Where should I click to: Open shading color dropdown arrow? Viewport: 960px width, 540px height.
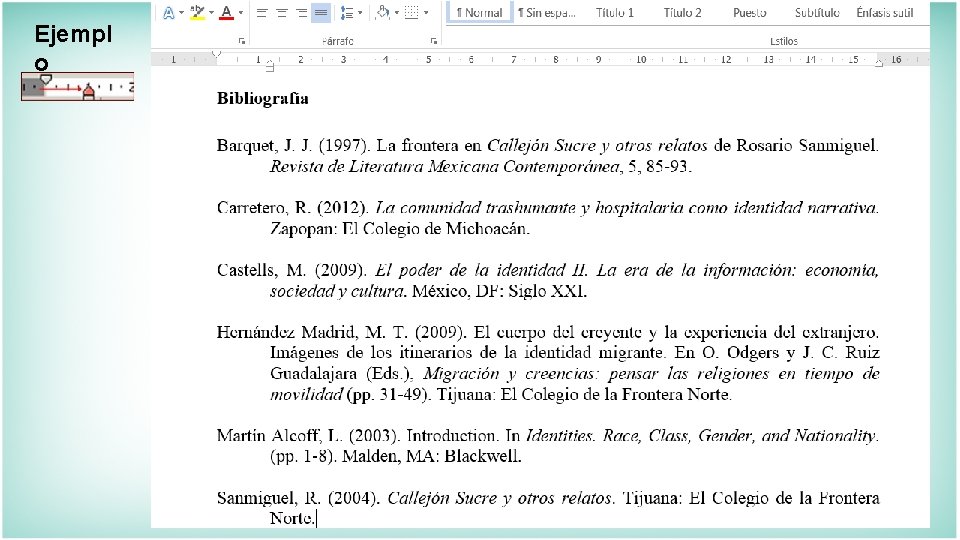click(397, 13)
